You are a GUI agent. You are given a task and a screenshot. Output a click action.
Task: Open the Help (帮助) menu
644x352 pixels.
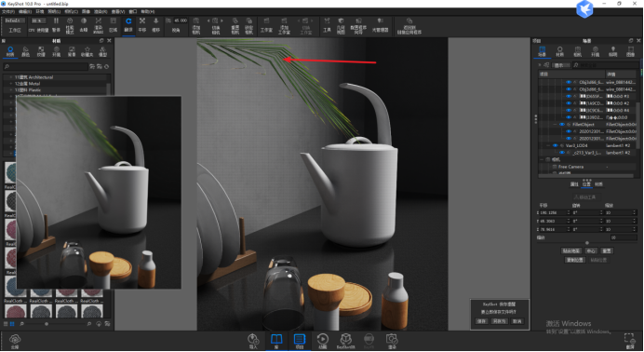148,11
